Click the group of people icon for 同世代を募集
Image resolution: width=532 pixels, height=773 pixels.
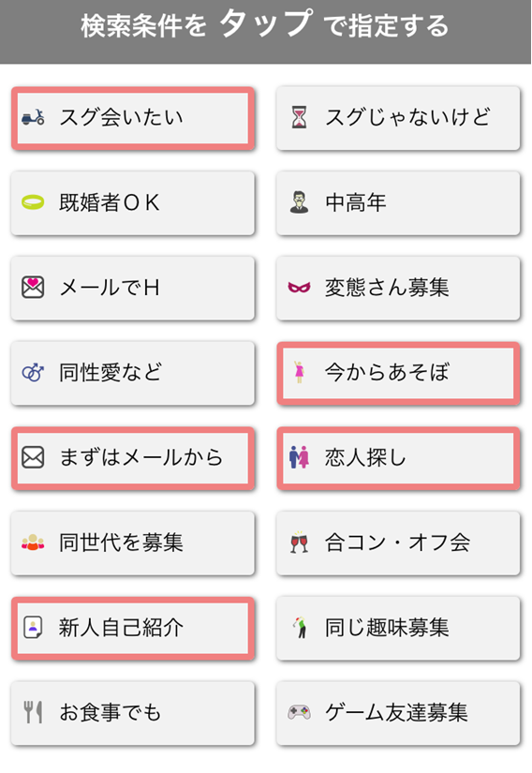(33, 543)
